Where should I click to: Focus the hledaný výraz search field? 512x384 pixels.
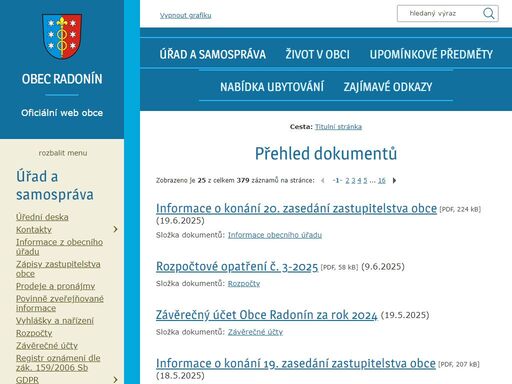pyautogui.click(x=440, y=13)
